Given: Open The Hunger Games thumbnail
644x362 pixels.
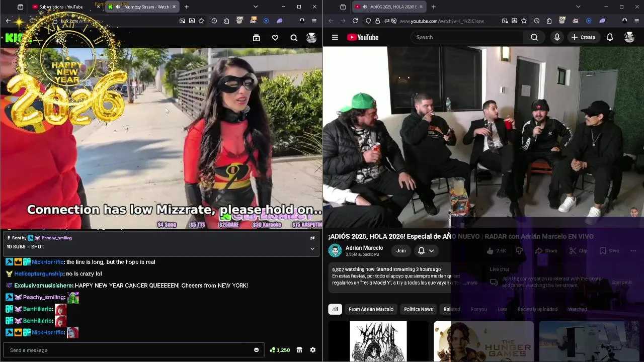Looking at the screenshot, I should [484, 341].
